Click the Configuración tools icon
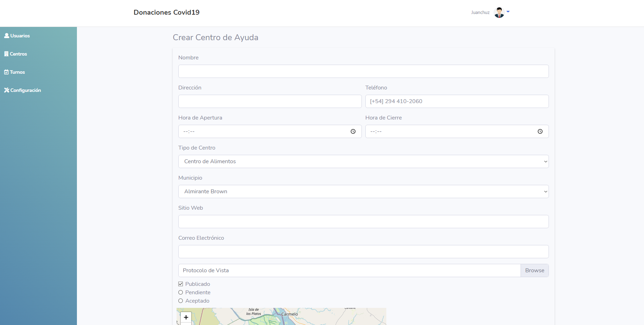Image resolution: width=644 pixels, height=325 pixels. tap(7, 90)
